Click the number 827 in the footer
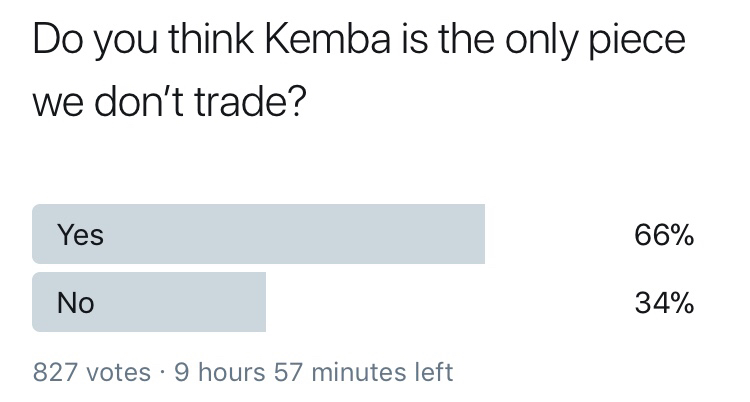This screenshot has height=402, width=750. pyautogui.click(x=56, y=373)
